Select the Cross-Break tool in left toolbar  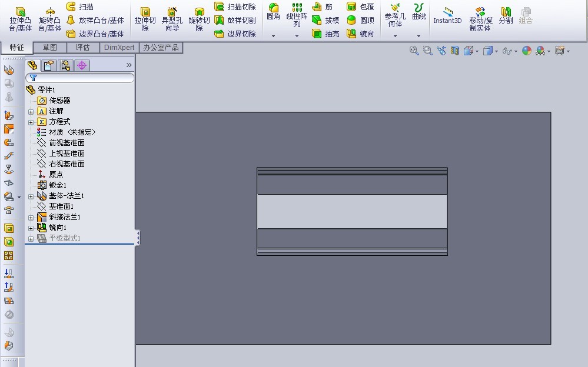(x=9, y=183)
